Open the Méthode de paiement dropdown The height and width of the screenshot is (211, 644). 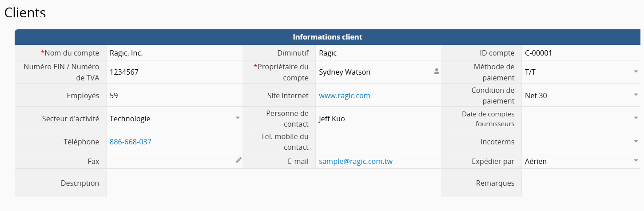click(x=636, y=72)
